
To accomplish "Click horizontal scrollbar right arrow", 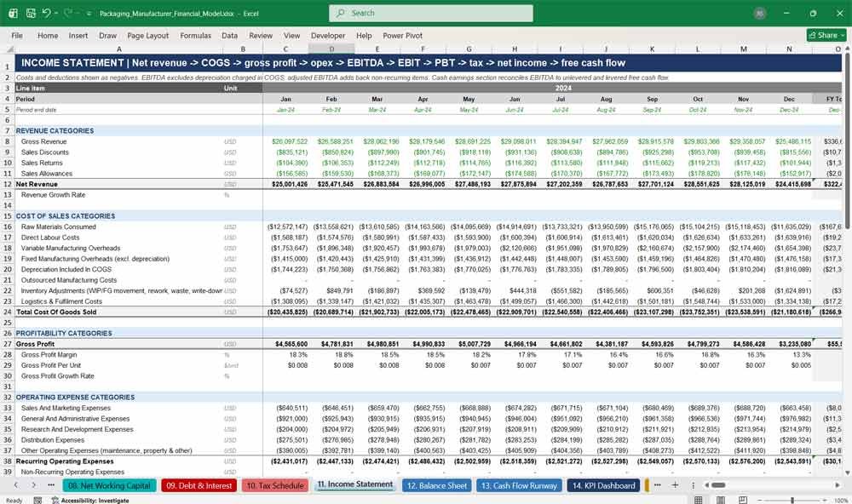I will (x=838, y=485).
